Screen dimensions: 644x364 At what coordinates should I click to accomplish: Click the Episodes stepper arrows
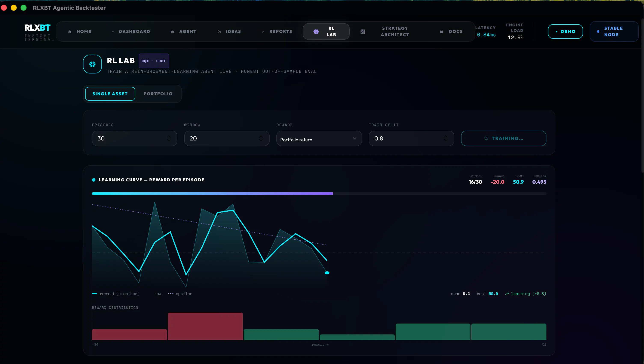(x=169, y=138)
